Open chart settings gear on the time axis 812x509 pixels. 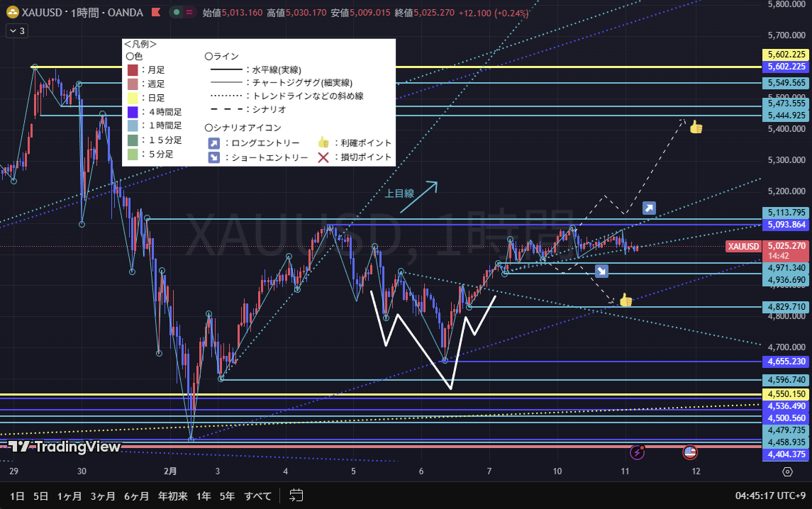click(787, 471)
